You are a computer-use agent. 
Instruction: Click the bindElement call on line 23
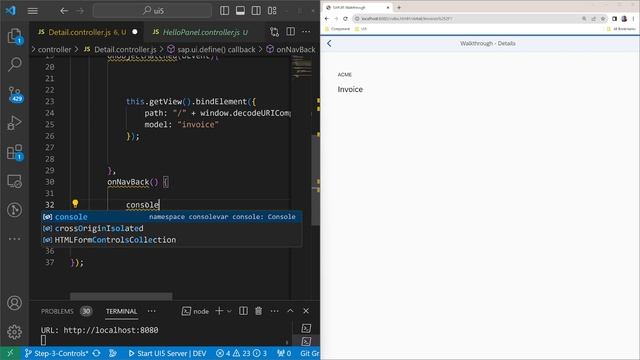pos(221,102)
